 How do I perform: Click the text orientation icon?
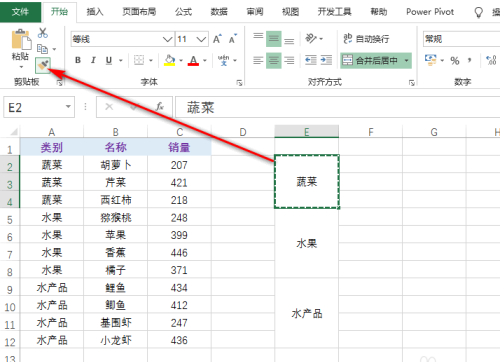pyautogui.click(x=311, y=39)
